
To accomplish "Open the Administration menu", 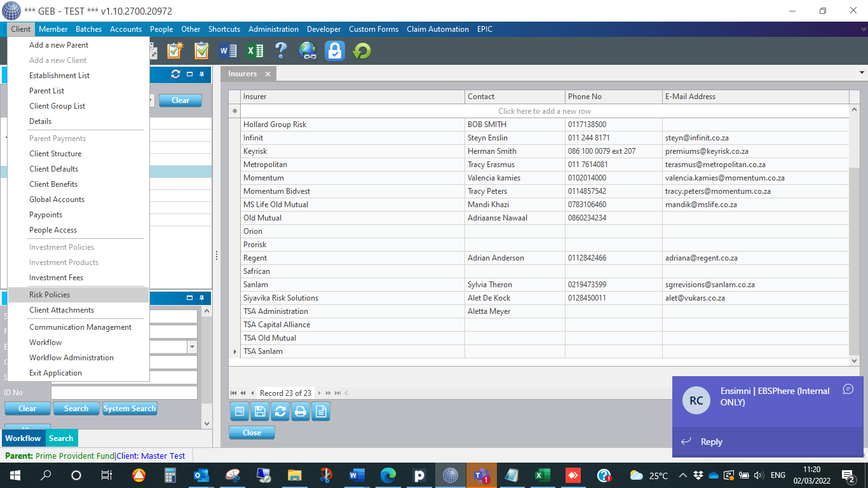I will tap(273, 29).
